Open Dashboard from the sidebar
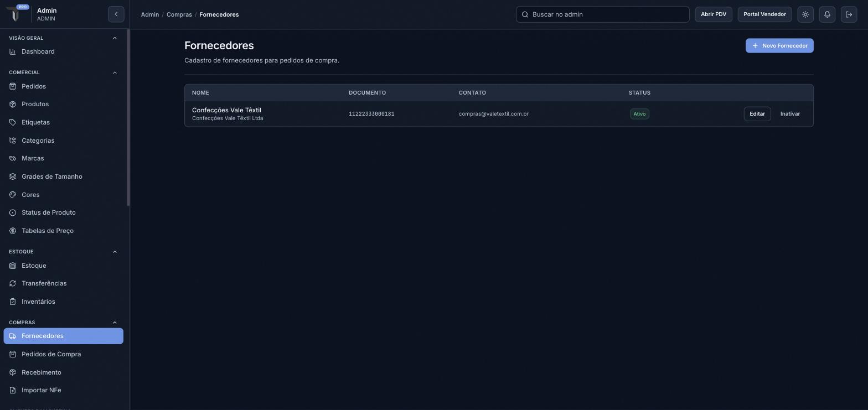Image resolution: width=868 pixels, height=410 pixels. point(63,51)
